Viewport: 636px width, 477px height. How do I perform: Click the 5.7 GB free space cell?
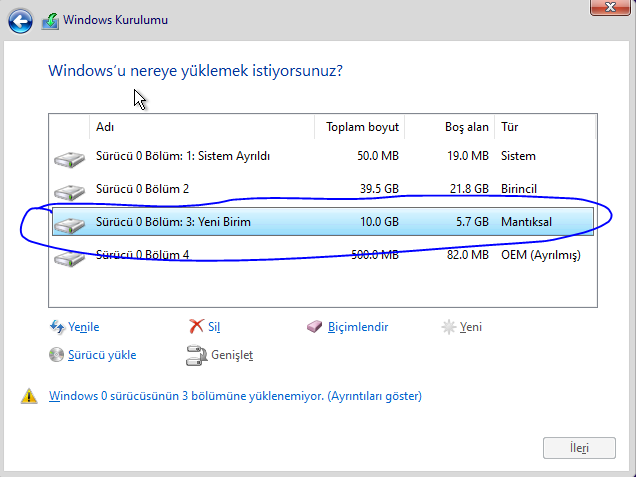[473, 222]
